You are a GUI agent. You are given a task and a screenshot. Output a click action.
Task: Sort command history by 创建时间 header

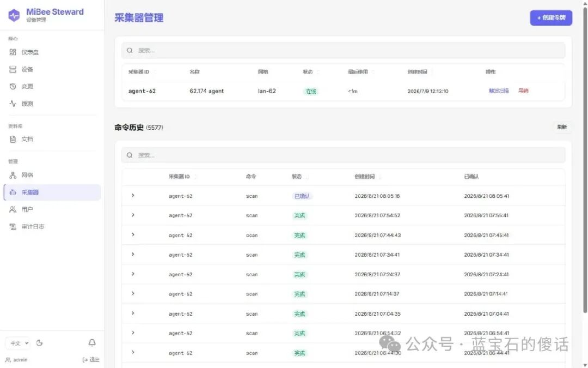coord(368,177)
